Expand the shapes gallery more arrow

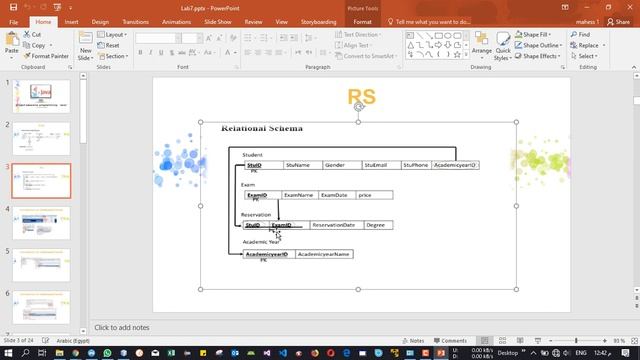tap(466, 54)
